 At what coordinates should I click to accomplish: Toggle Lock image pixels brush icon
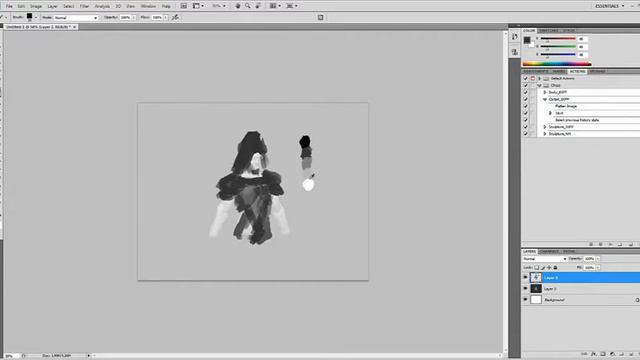[x=543, y=268]
